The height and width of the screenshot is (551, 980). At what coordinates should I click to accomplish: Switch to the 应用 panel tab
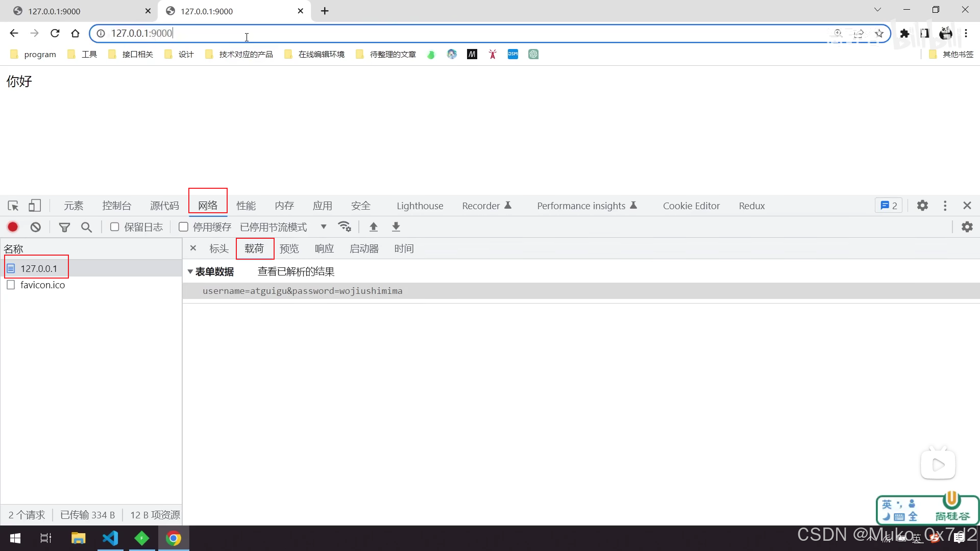tap(323, 206)
